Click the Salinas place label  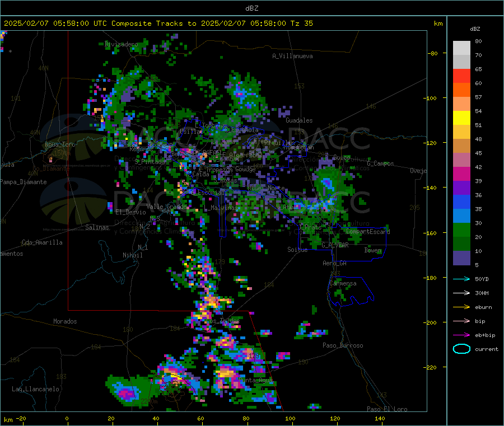point(97,227)
